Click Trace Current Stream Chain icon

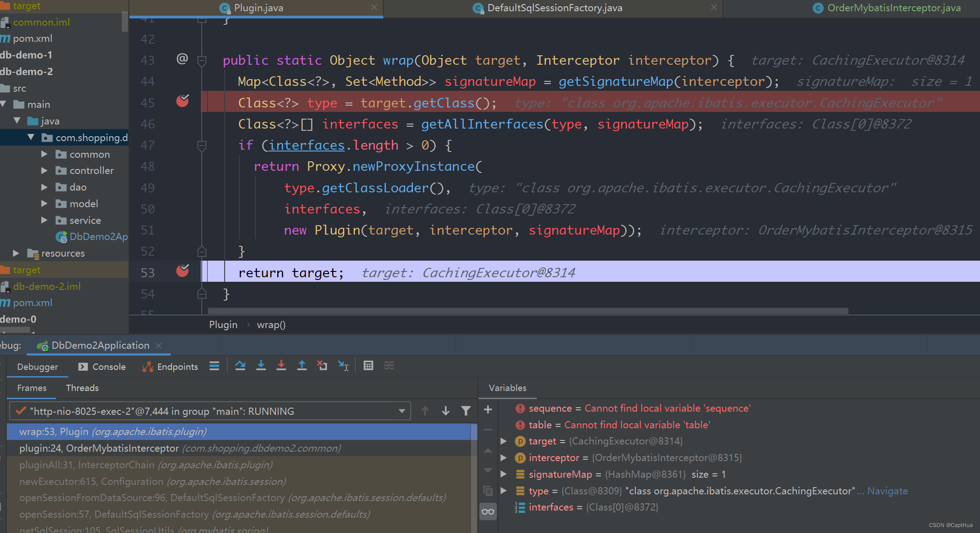(x=389, y=366)
